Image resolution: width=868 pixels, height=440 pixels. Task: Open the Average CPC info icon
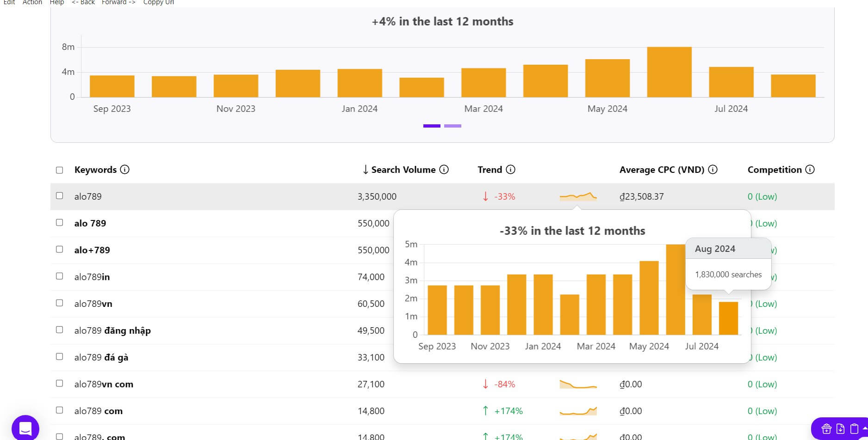tap(713, 170)
